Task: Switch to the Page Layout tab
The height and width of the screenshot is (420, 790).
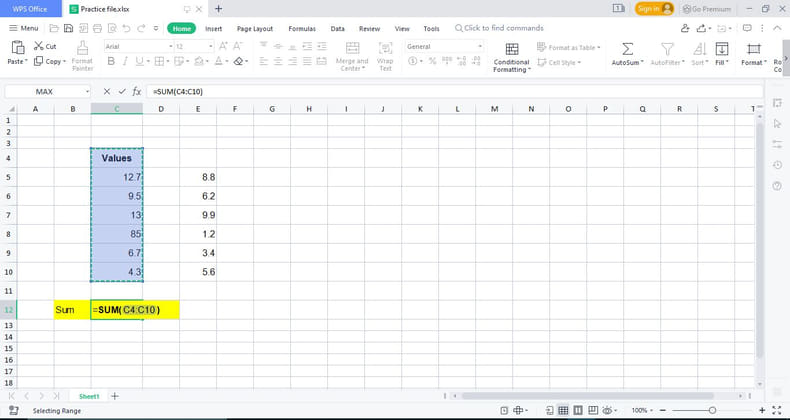Action: point(255,29)
